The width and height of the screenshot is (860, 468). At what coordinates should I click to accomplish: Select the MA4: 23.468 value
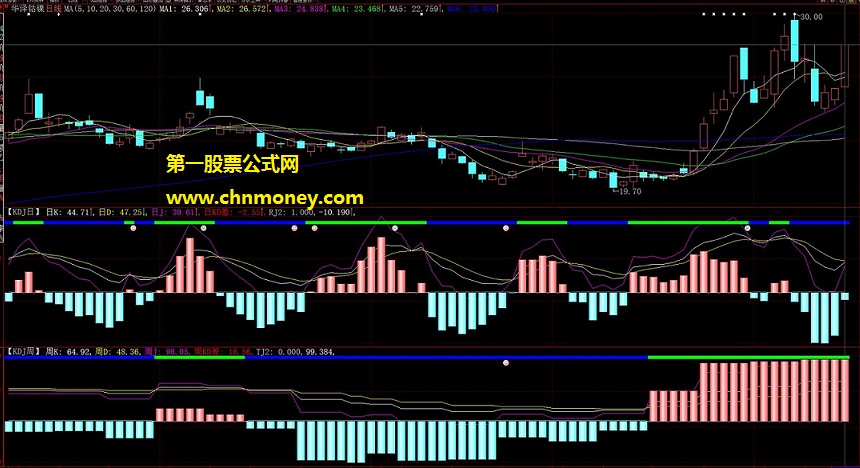point(357,9)
